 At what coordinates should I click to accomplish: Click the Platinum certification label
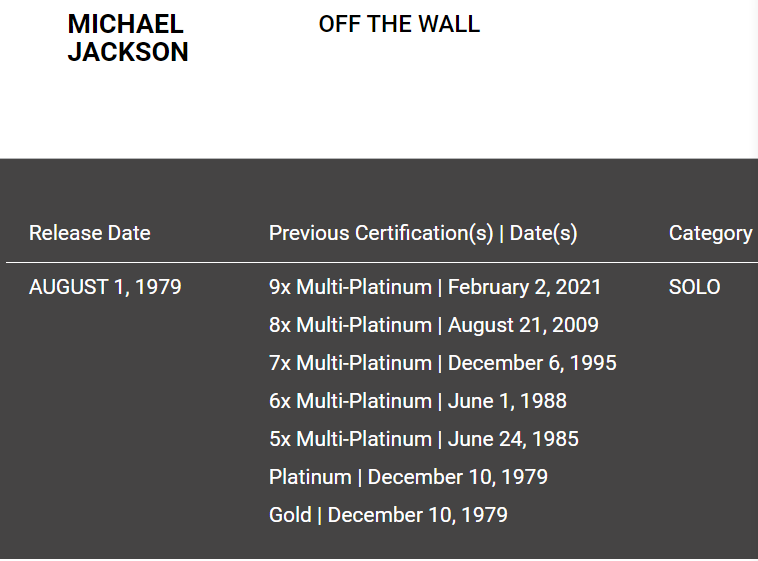pyautogui.click(x=310, y=477)
